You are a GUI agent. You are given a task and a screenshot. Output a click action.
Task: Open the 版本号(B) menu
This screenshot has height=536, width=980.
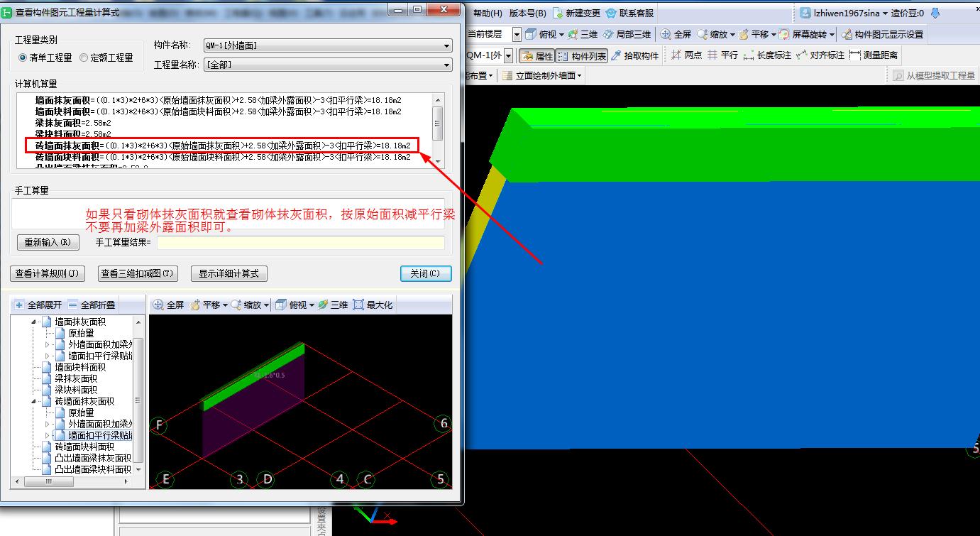tap(527, 13)
